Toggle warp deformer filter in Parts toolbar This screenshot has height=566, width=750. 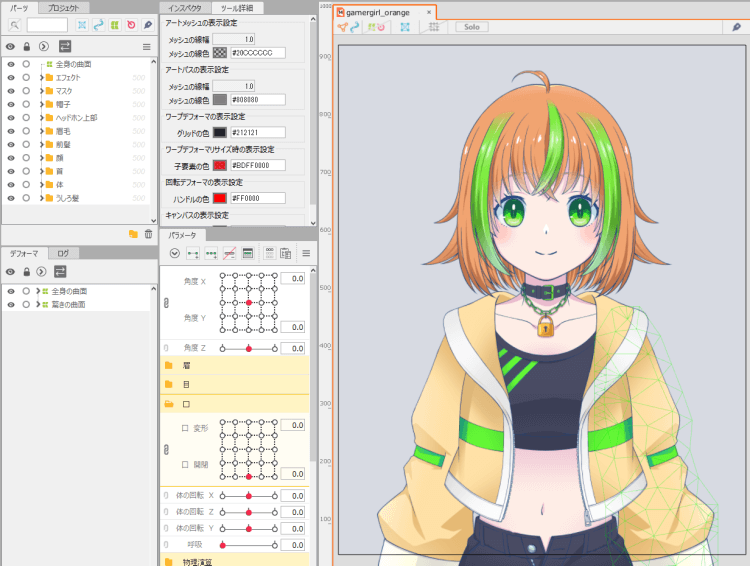(115, 25)
